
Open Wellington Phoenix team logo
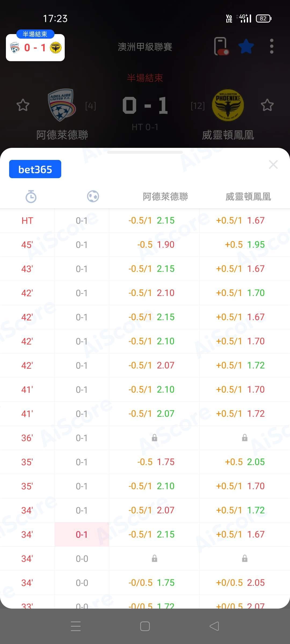[228, 105]
